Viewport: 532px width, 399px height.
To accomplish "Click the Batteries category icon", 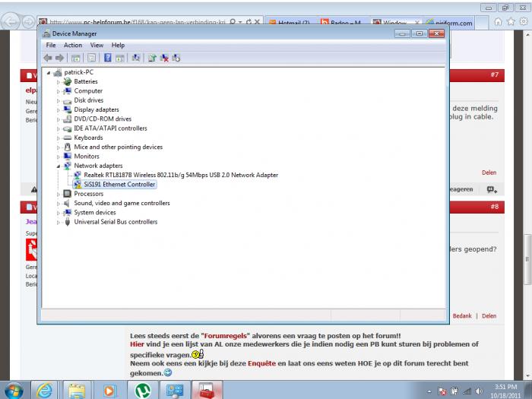I will point(68,81).
